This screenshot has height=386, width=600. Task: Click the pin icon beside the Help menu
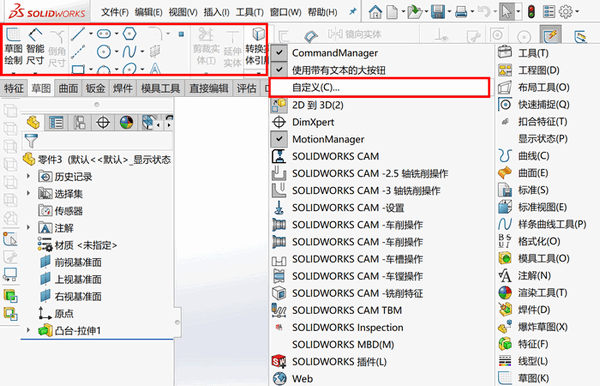[x=352, y=12]
